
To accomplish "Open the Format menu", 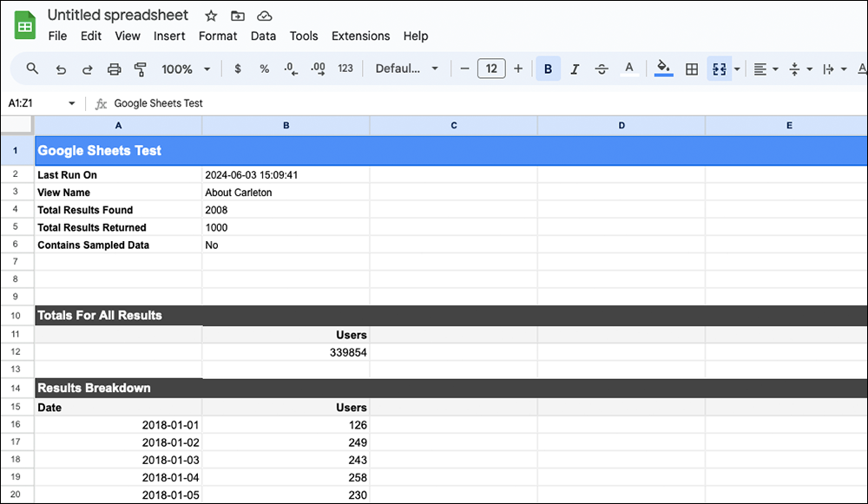I will pyautogui.click(x=218, y=36).
